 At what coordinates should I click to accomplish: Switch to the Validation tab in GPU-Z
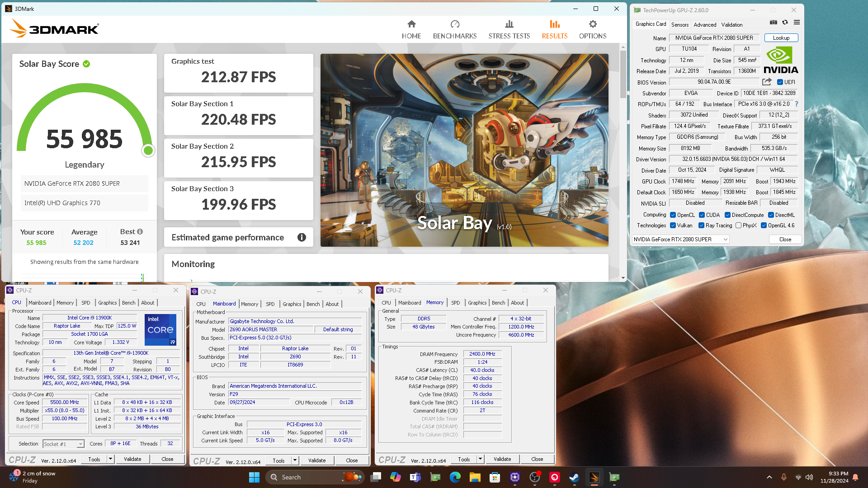coord(731,25)
